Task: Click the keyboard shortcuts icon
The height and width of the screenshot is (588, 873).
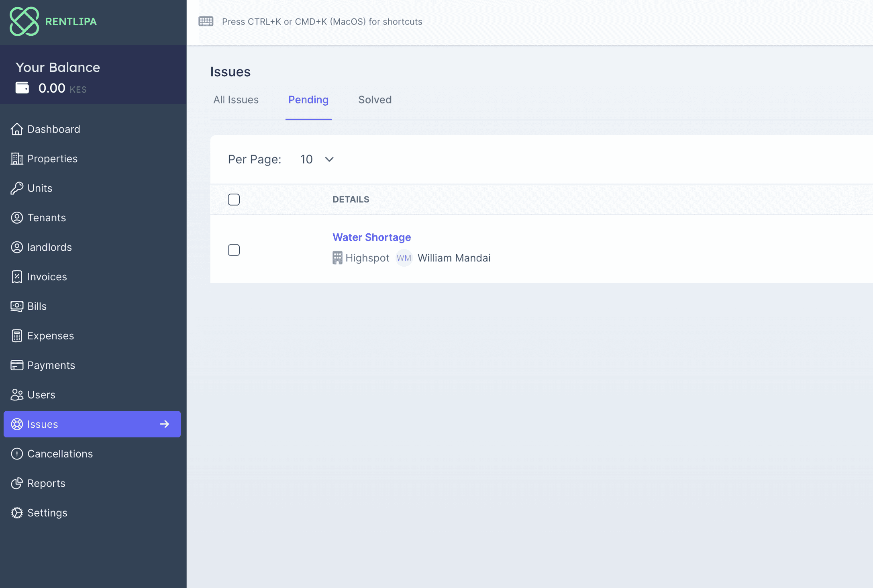Action: [x=206, y=21]
